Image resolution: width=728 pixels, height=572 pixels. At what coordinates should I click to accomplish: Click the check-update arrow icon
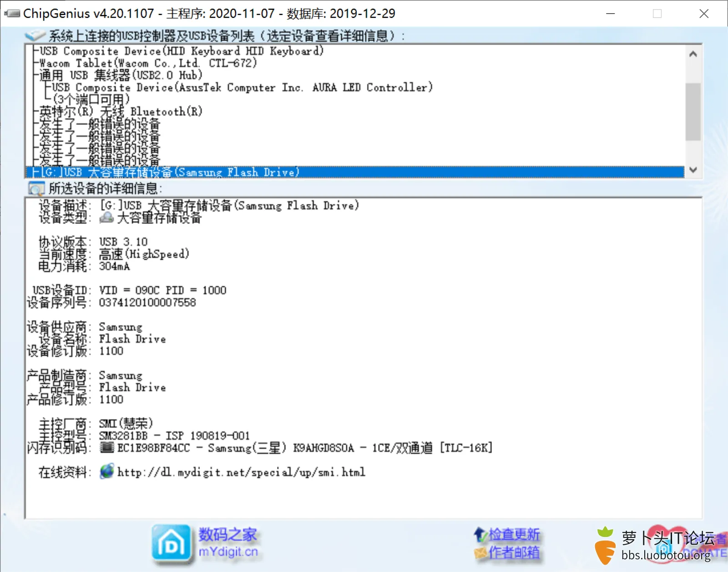tap(480, 534)
